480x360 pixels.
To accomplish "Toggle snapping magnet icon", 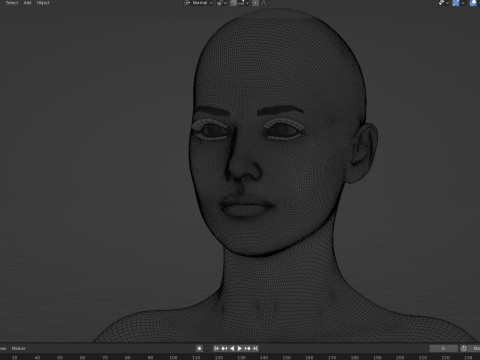I will [233, 3].
